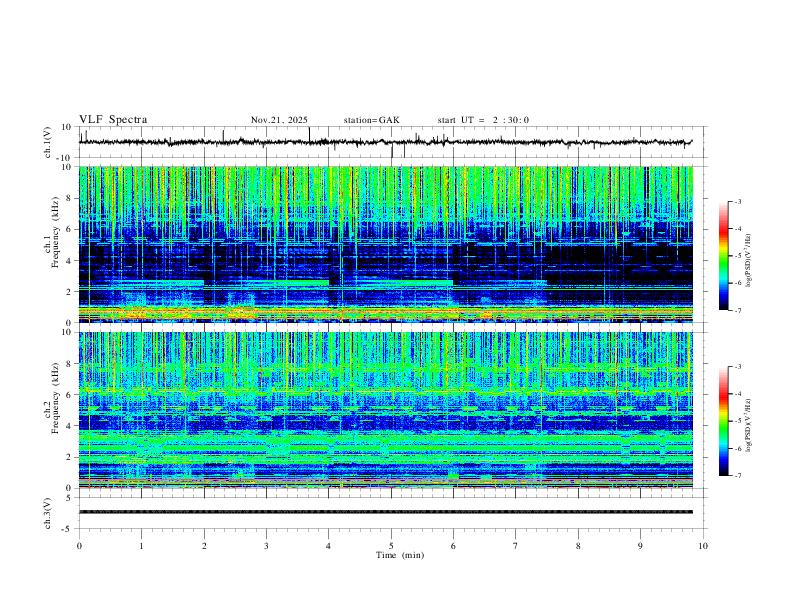Click the "-7" label on ch.1 color scale

737,310
